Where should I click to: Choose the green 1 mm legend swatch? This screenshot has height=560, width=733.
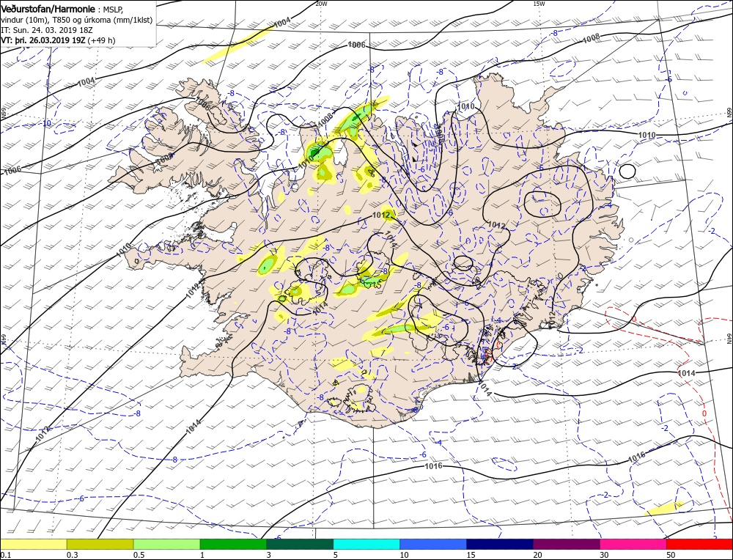click(x=233, y=544)
